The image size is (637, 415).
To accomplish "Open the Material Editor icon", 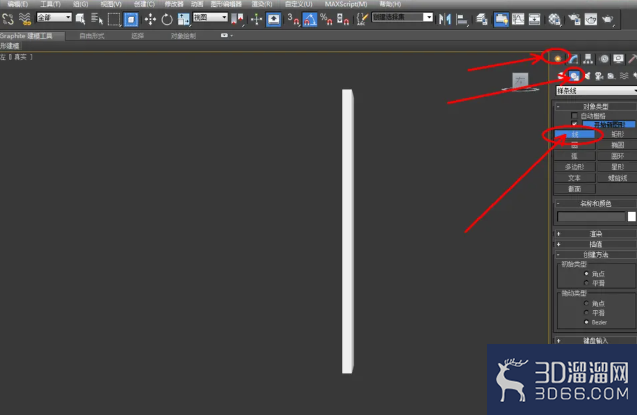I will pos(554,19).
